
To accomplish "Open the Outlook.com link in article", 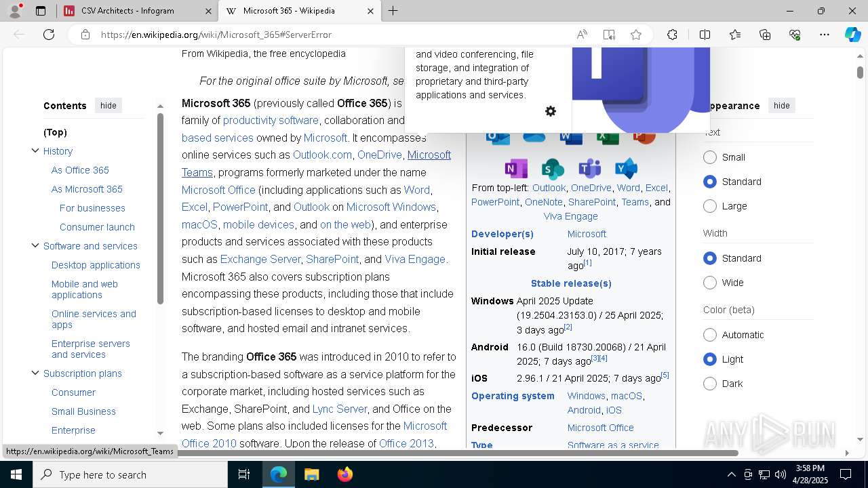I will point(322,155).
